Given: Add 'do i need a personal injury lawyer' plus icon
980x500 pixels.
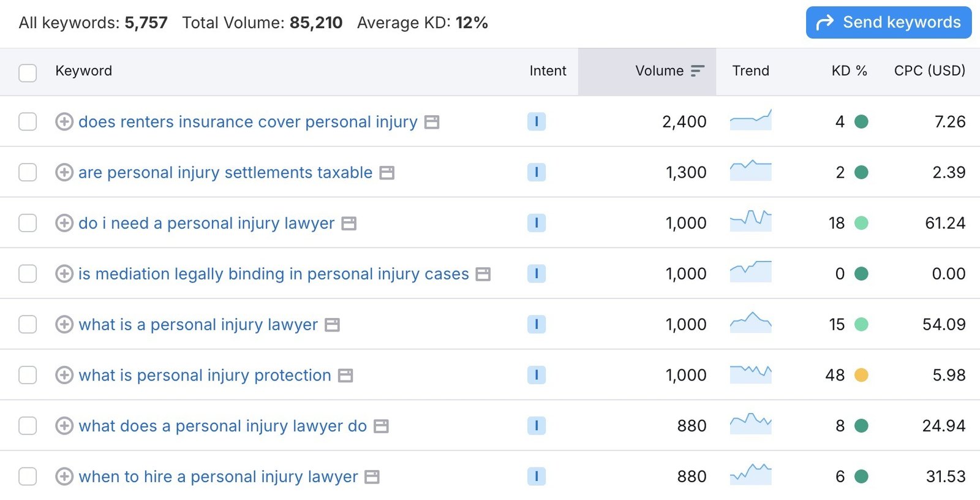Looking at the screenshot, I should pos(64,223).
